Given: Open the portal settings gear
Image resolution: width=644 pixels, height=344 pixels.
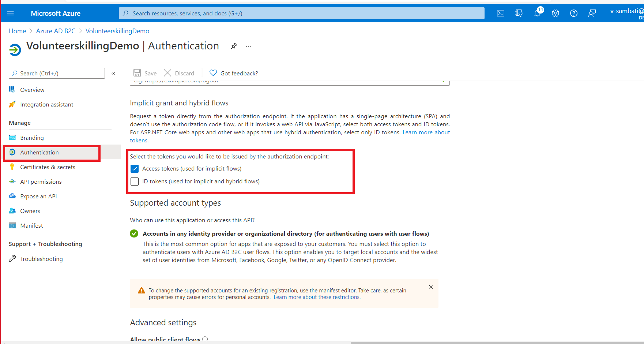Looking at the screenshot, I should point(556,13).
